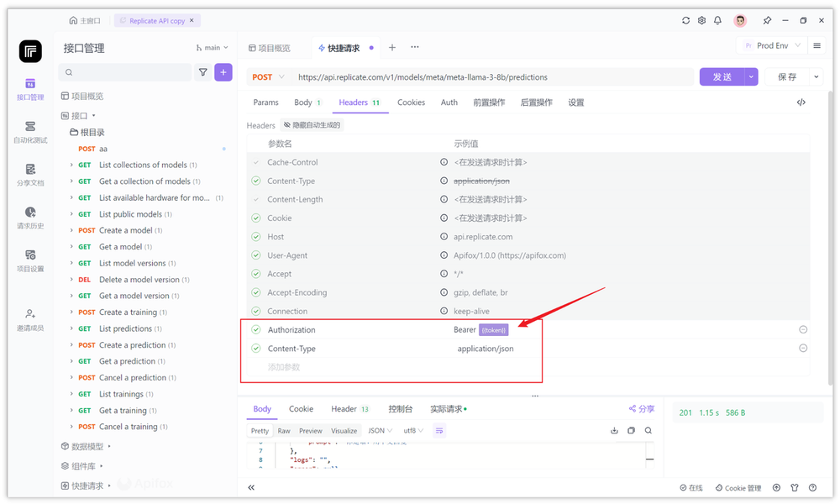Open the 实际请求 response tab
840x504 pixels.
[448, 409]
